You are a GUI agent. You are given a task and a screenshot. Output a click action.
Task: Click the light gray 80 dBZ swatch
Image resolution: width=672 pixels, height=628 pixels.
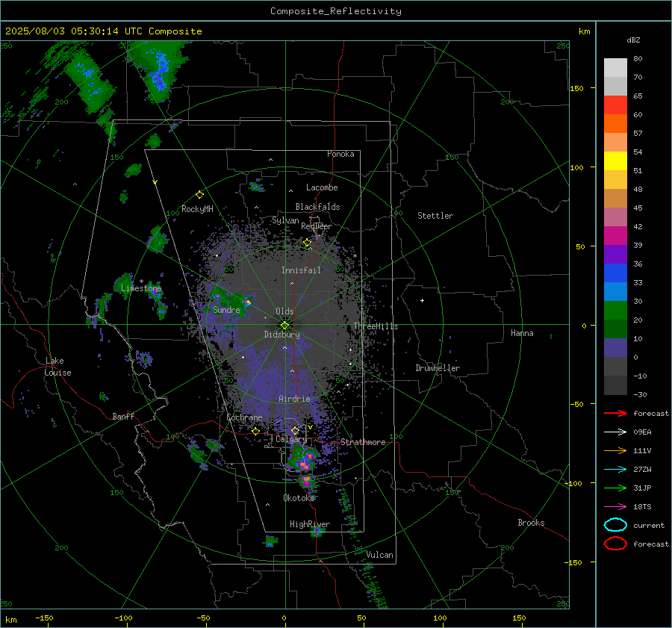(615, 68)
